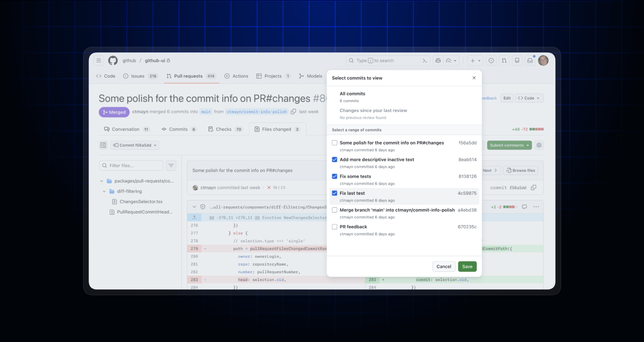Image resolution: width=644 pixels, height=342 pixels.
Task: Copy the commit SHA f56a5dd
Action: point(534,188)
